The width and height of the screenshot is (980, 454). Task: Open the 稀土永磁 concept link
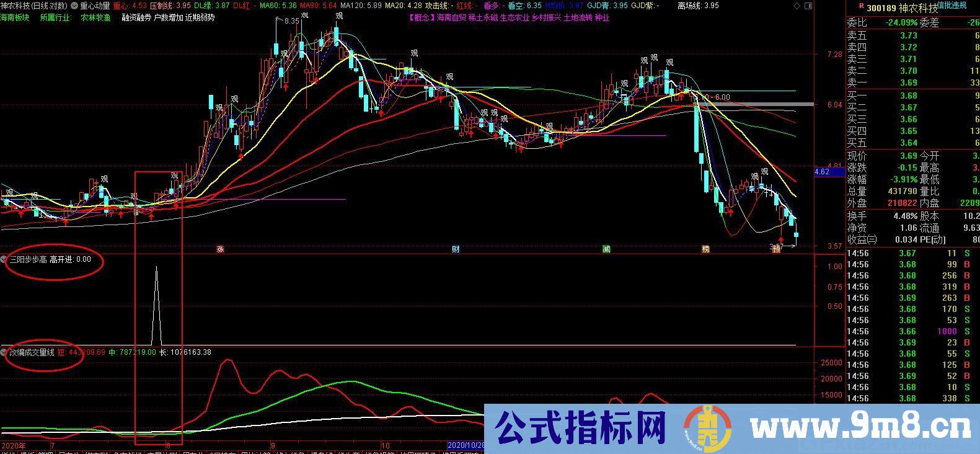[x=483, y=17]
